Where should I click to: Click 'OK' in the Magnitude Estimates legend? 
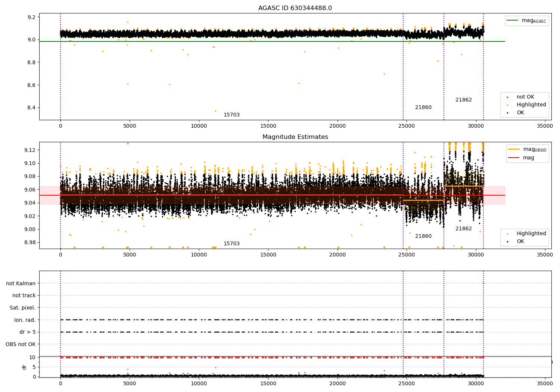pyautogui.click(x=520, y=242)
